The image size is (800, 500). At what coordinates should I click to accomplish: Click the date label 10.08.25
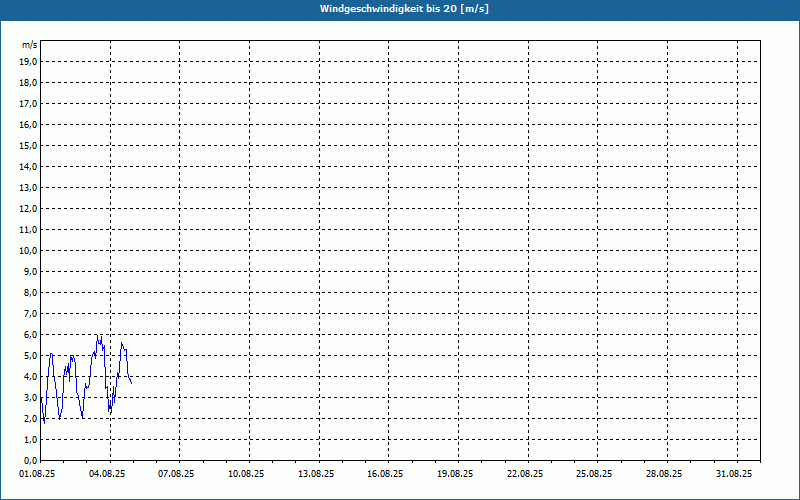click(x=246, y=474)
